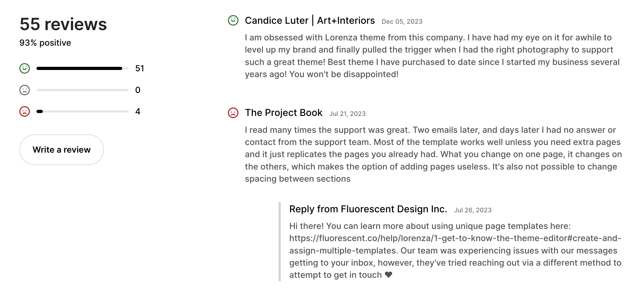The width and height of the screenshot is (644, 291).
Task: Select the red negative frown filter icon
Action: 24,111
